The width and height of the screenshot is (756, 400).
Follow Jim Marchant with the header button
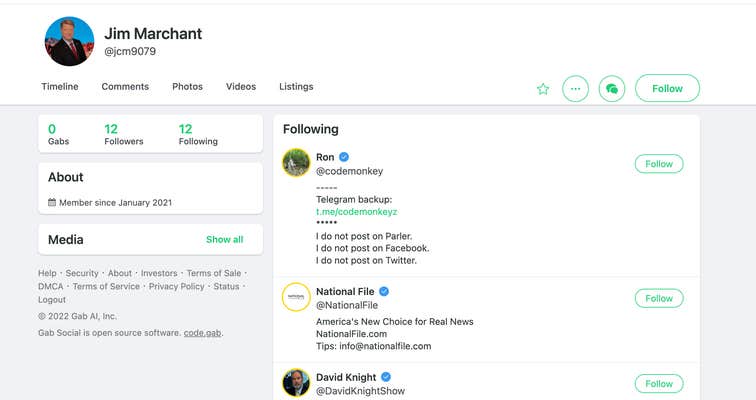(667, 89)
